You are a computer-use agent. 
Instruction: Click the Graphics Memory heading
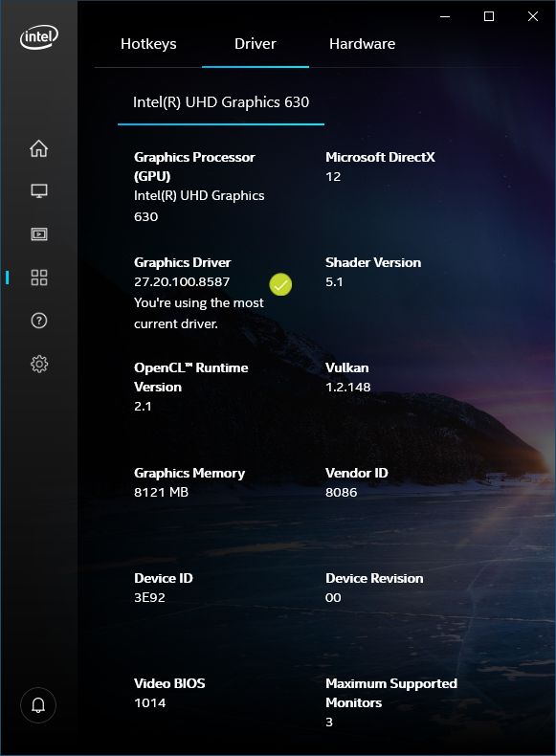(189, 473)
